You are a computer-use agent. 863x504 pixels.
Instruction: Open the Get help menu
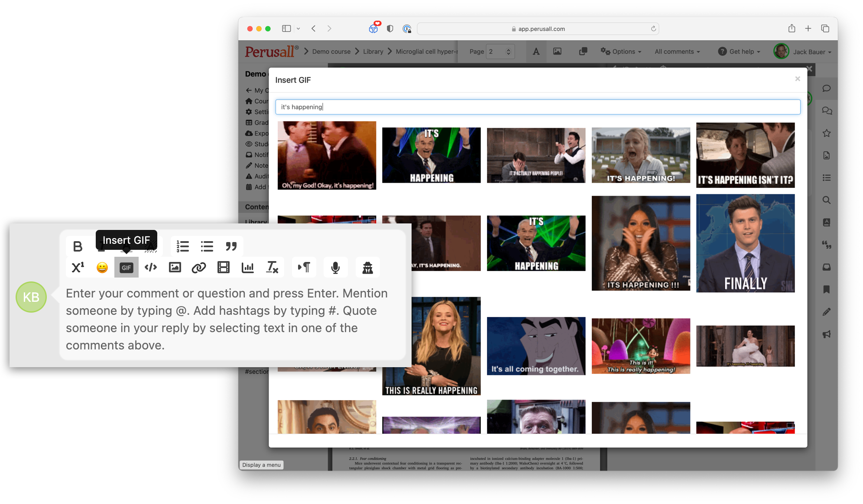tap(739, 52)
